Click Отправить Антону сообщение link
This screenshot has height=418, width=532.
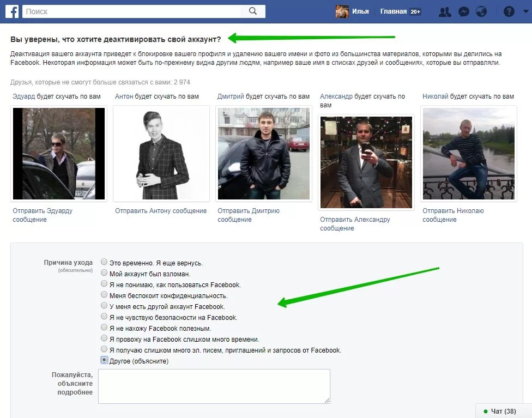coord(161,211)
